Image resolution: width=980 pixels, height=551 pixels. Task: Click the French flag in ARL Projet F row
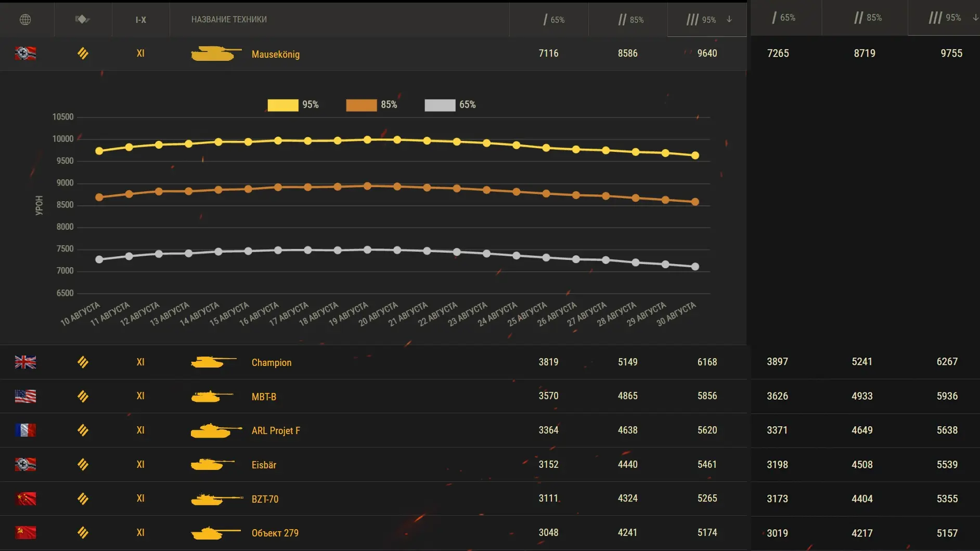[x=25, y=430]
